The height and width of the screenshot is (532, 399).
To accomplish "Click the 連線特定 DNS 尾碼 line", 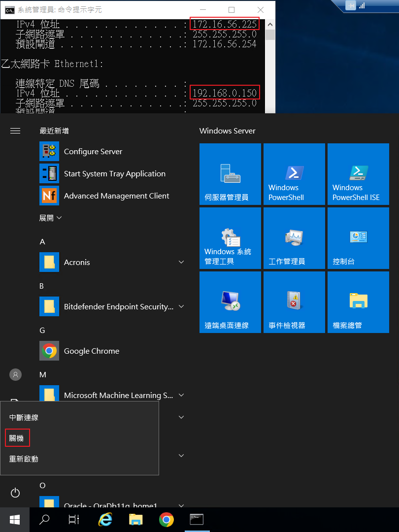I will [x=101, y=83].
